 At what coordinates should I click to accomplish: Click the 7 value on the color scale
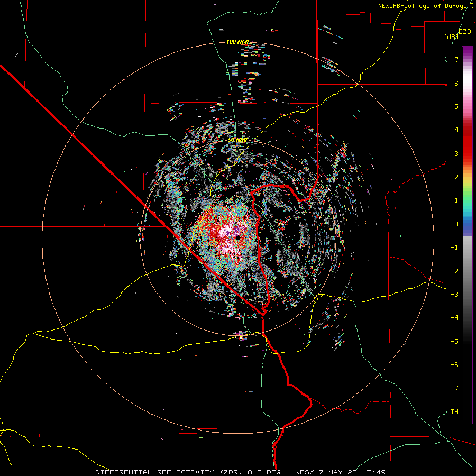point(456,59)
